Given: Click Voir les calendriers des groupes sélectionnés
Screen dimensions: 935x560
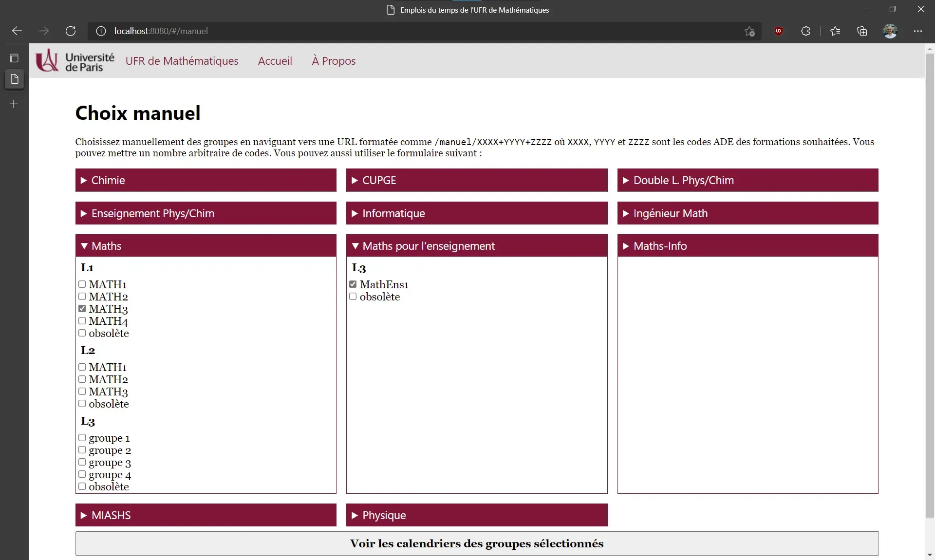Looking at the screenshot, I should pyautogui.click(x=476, y=544).
